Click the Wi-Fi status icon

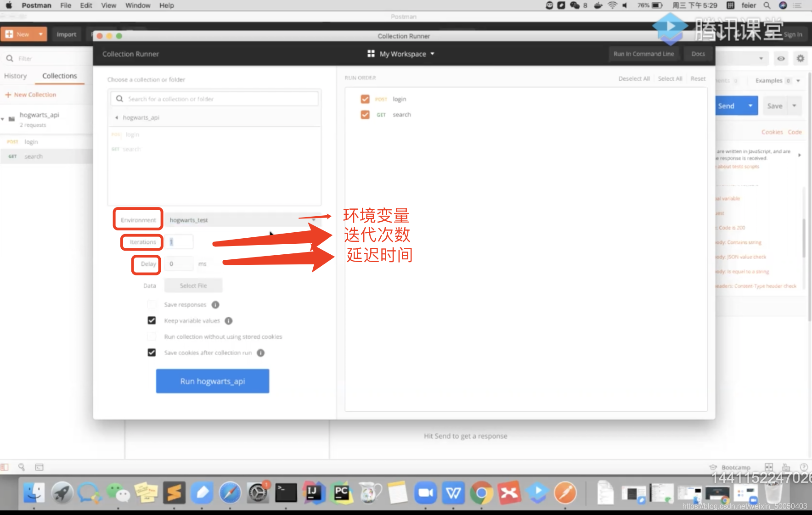[612, 6]
